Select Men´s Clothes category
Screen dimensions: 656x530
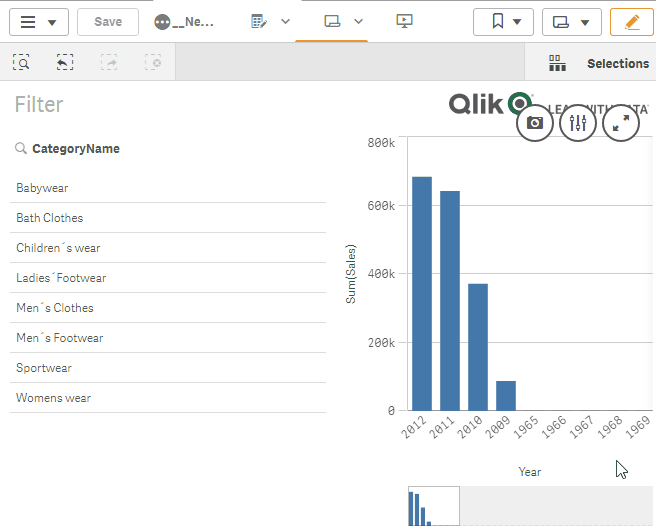coord(168,308)
